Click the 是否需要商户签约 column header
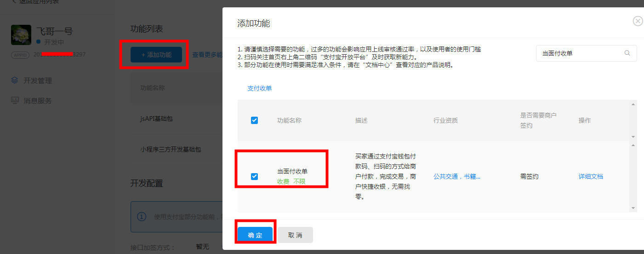Screen dimensions: 644x254 pyautogui.click(x=538, y=120)
